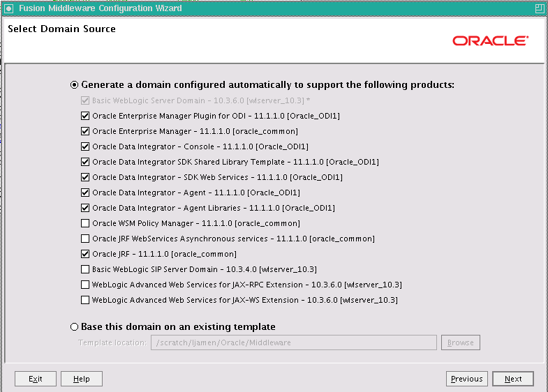548x392 pixels.
Task: Go back with the Previous button
Action: point(466,379)
